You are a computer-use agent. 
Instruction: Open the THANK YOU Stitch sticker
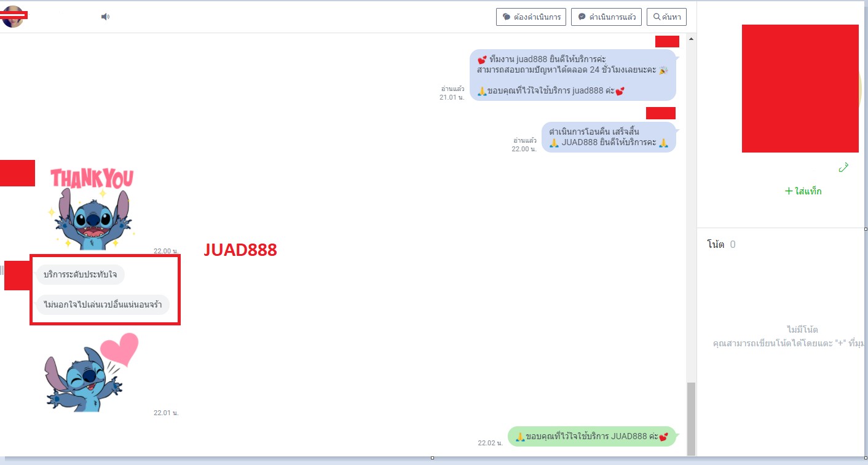(92, 209)
